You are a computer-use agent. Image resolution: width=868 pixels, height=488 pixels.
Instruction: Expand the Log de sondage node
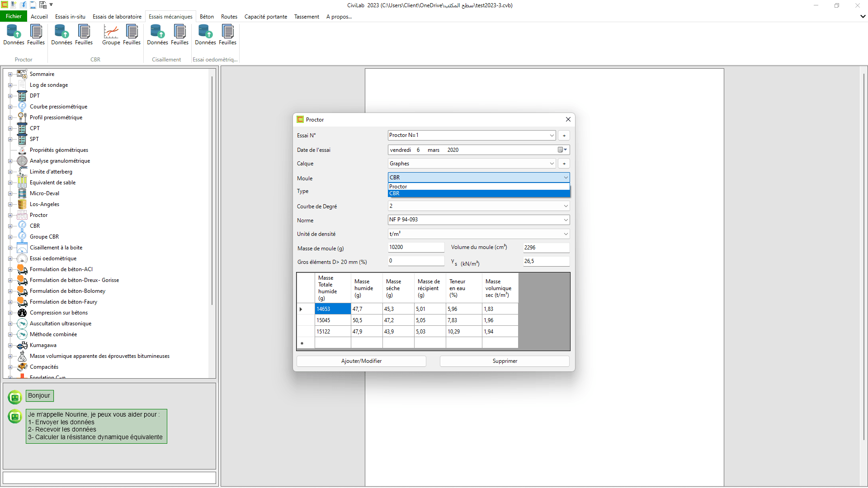[x=10, y=85]
